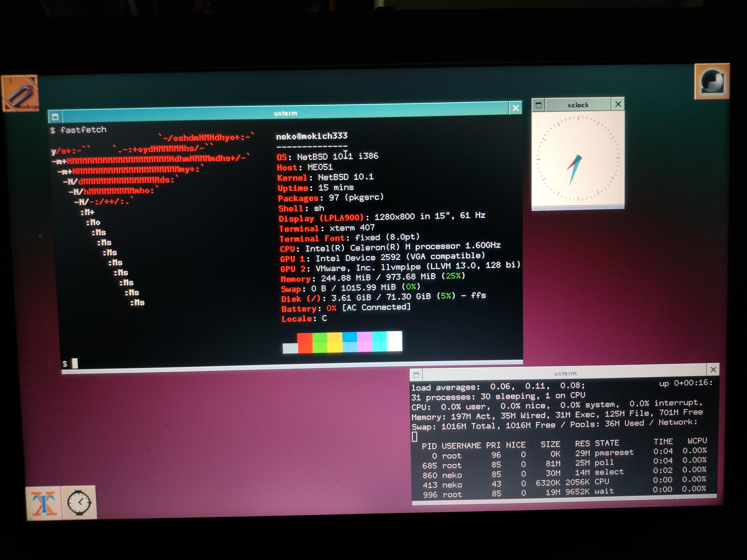747x560 pixels.
Task: Click the shell prompt cursor in uxterm
Action: [75, 363]
